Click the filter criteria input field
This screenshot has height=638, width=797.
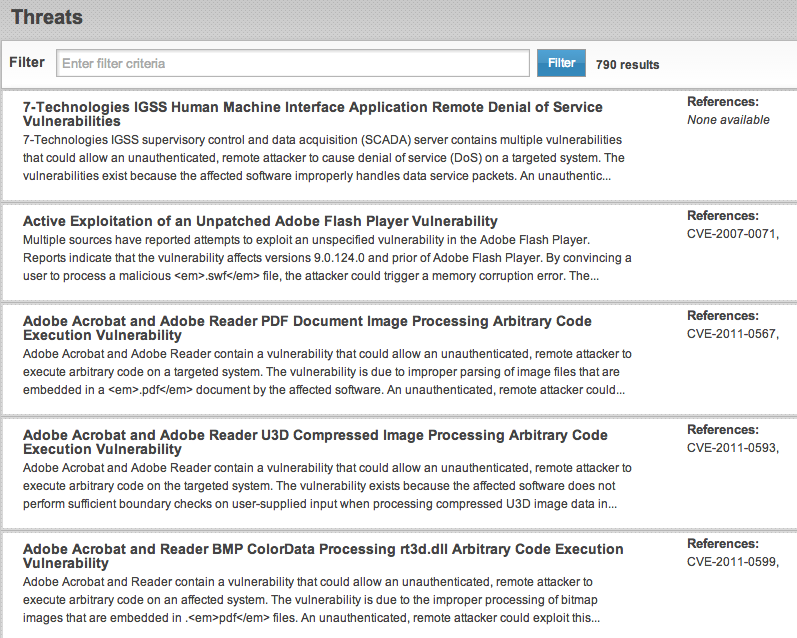(x=292, y=63)
